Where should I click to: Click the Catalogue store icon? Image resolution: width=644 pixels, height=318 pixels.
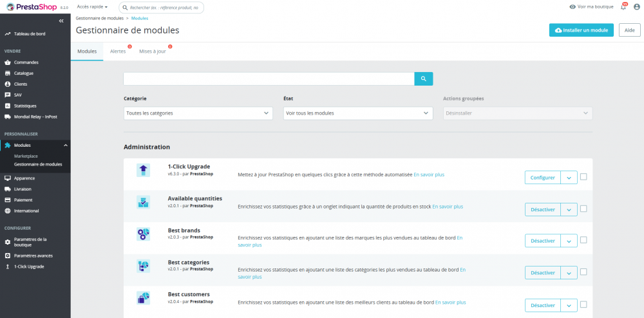[7, 73]
